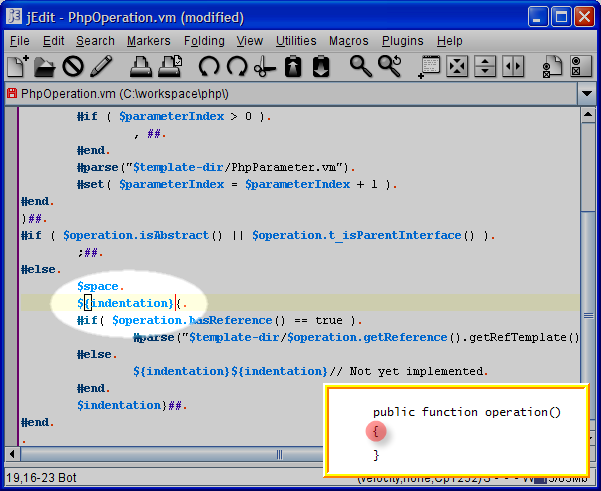Unsplit the current view icon
Viewport: 601px width, 491px height.
[x=457, y=66]
